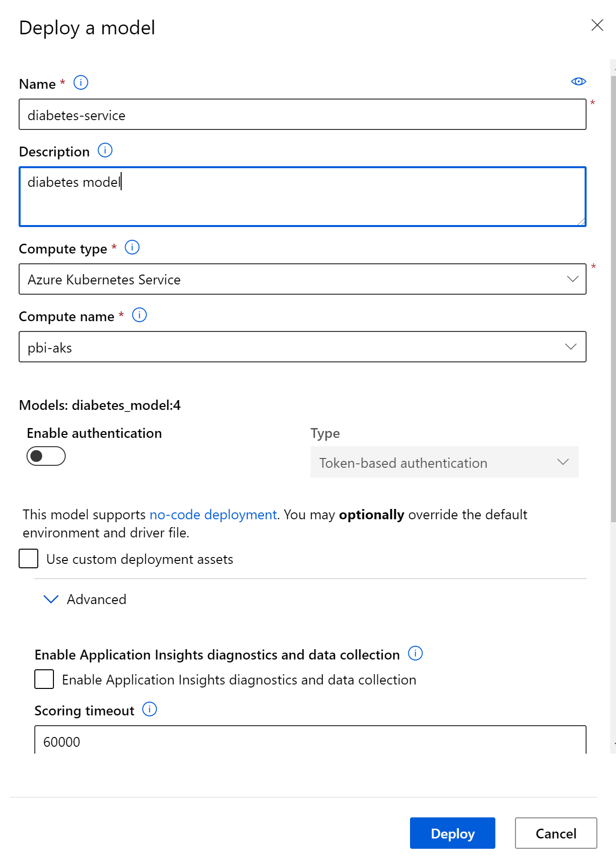Click the Compute type info icon
Image resolution: width=616 pixels, height=862 pixels.
[132, 248]
